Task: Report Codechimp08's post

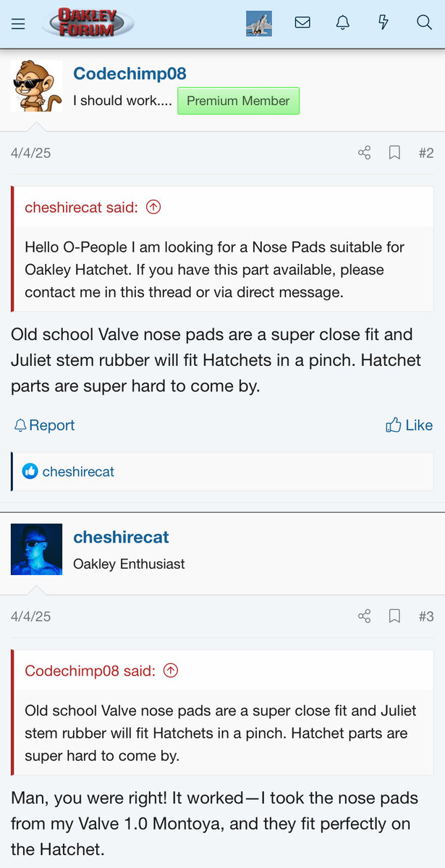Action: pos(44,425)
